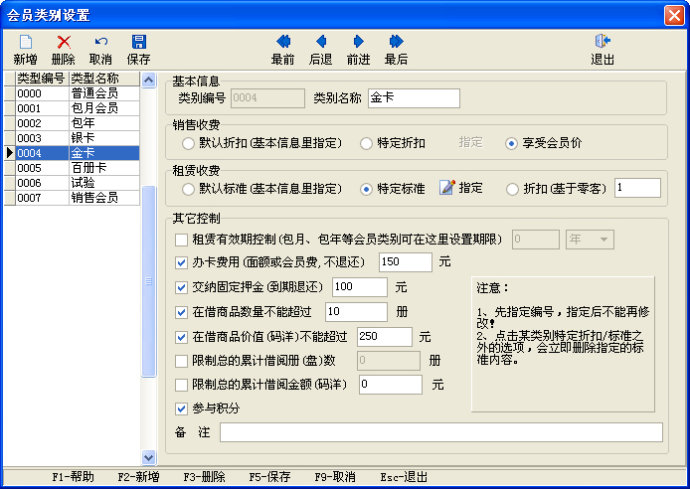
Task: Jump to last record with 最后
Action: pyautogui.click(x=396, y=42)
